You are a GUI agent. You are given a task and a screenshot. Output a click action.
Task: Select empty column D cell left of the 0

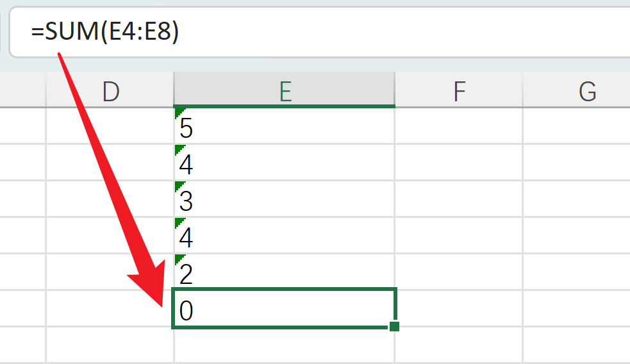click(x=110, y=309)
